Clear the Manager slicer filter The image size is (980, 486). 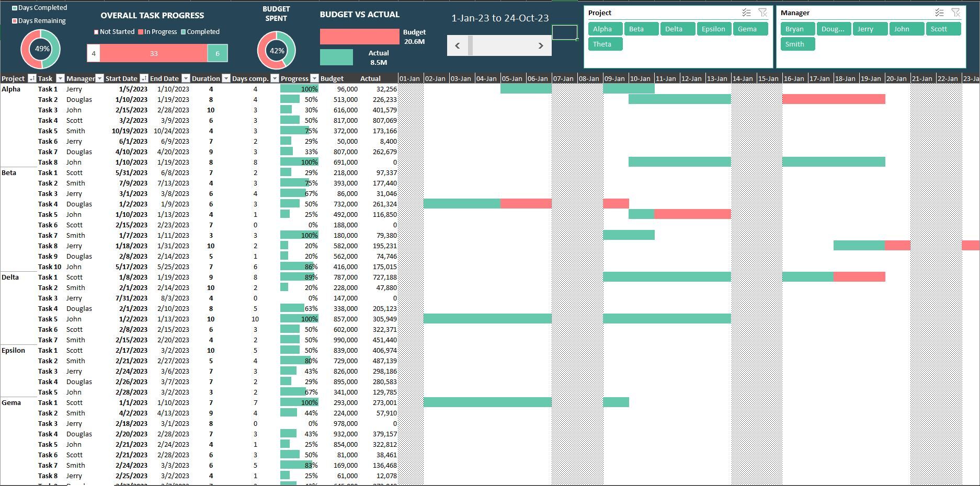pos(956,13)
